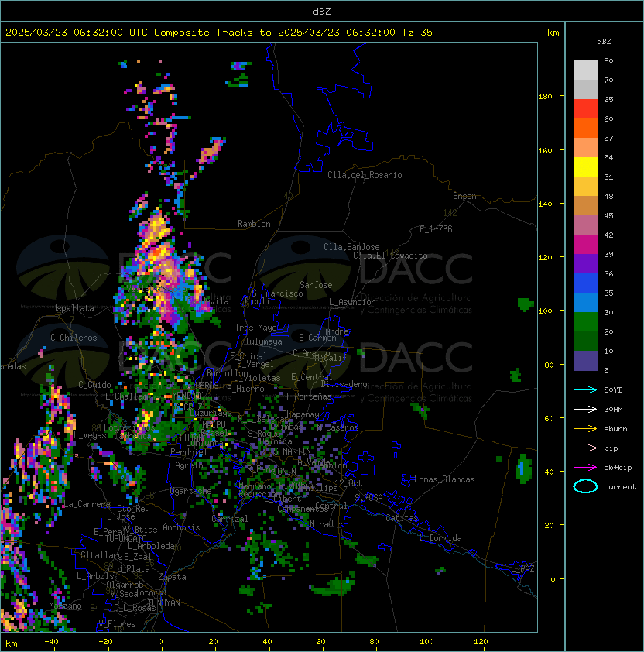Viewport: 644px width, 652px height.
Task: Click the 'Lomas_Blancas' map label
Action: [x=444, y=479]
